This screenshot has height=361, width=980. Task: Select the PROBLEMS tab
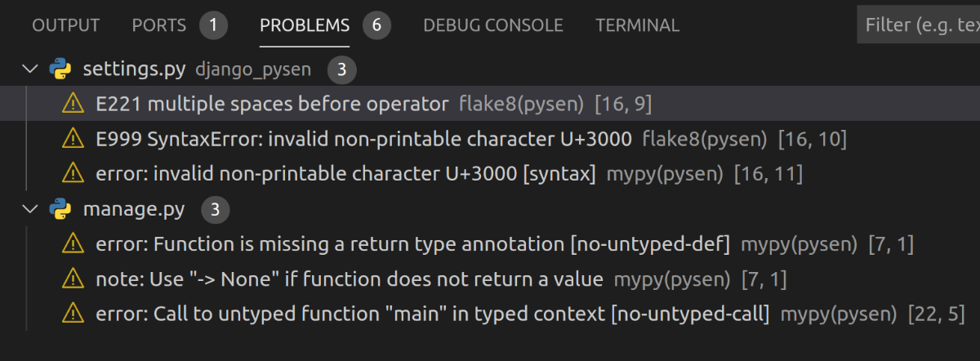pyautogui.click(x=305, y=25)
